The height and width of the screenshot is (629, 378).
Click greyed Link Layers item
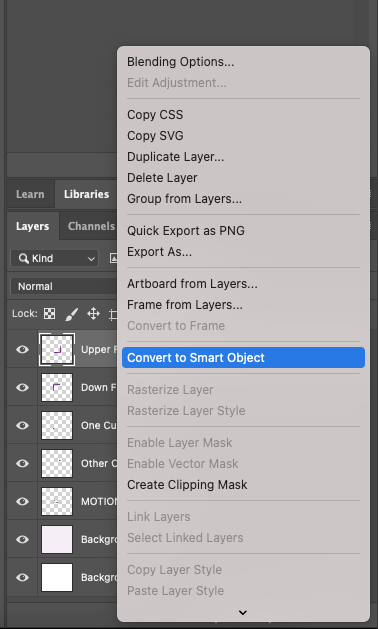159,517
